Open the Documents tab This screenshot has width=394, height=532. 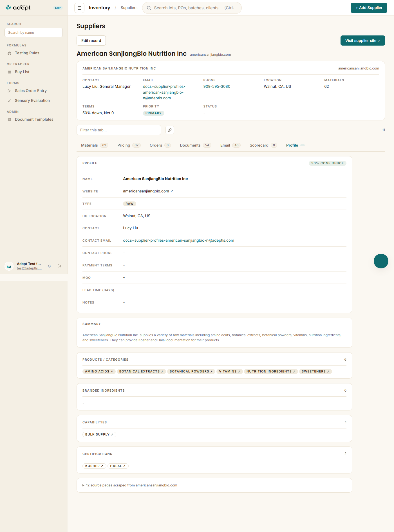196,145
